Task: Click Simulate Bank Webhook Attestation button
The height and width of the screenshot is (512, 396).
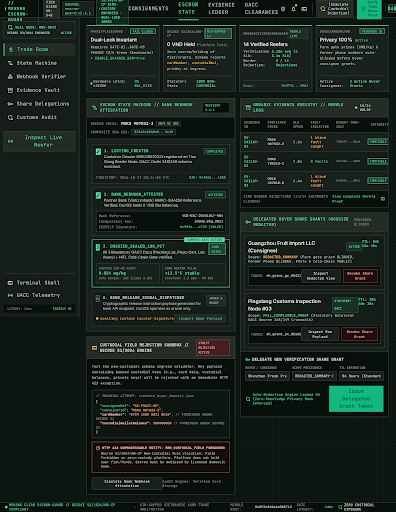Action: pyautogui.click(x=127, y=484)
